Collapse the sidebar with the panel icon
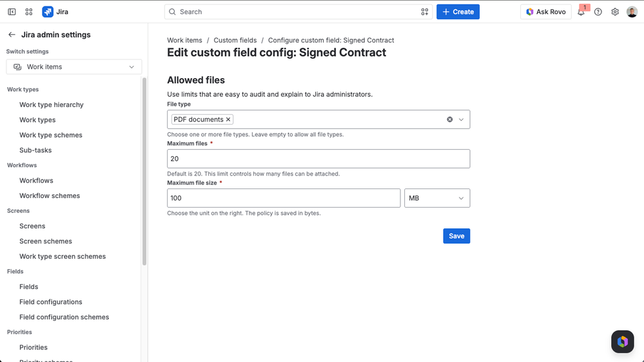This screenshot has width=644, height=362. [12, 12]
